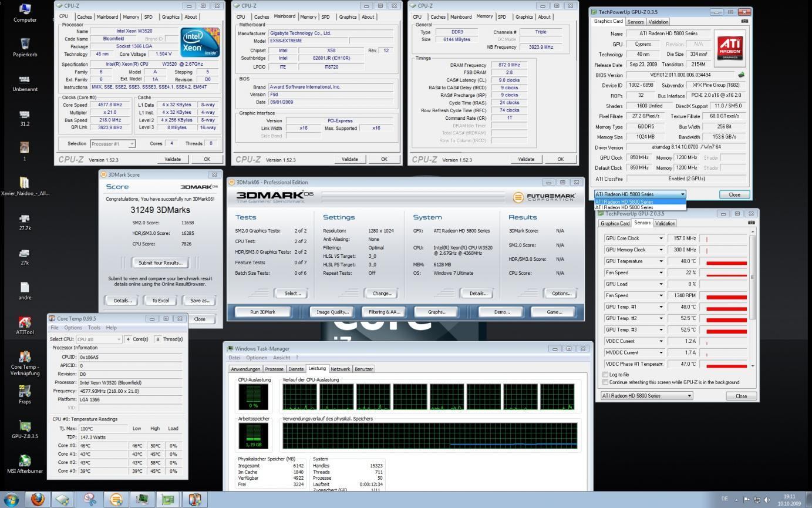Select the 31.2 desktop file icon
Screen dimensions: 812x508
25,117
